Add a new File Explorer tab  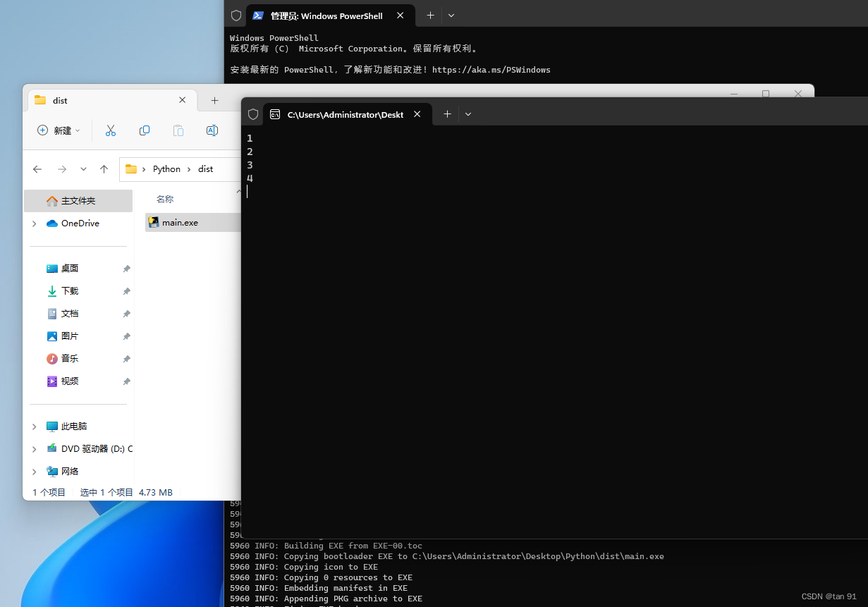point(214,100)
